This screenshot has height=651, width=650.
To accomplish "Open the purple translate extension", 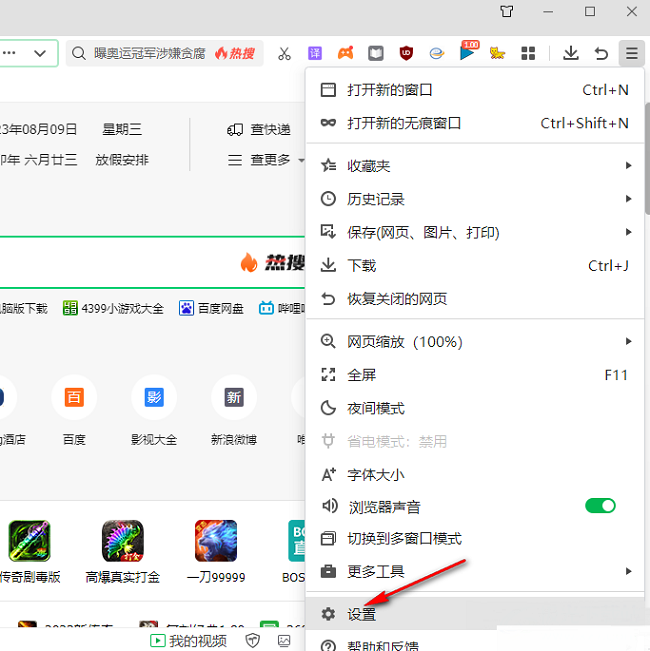I will (x=315, y=53).
